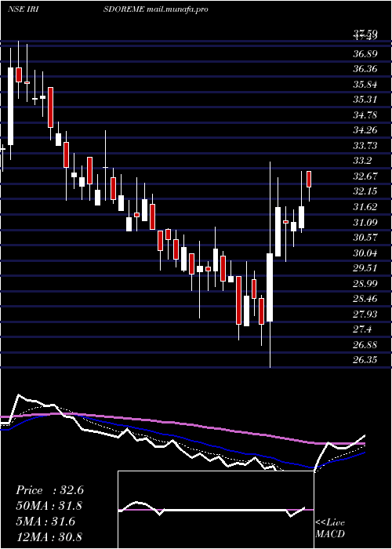The width and height of the screenshot is (392, 549).
Task: Click the 27.93 price label
Action: (365, 314)
